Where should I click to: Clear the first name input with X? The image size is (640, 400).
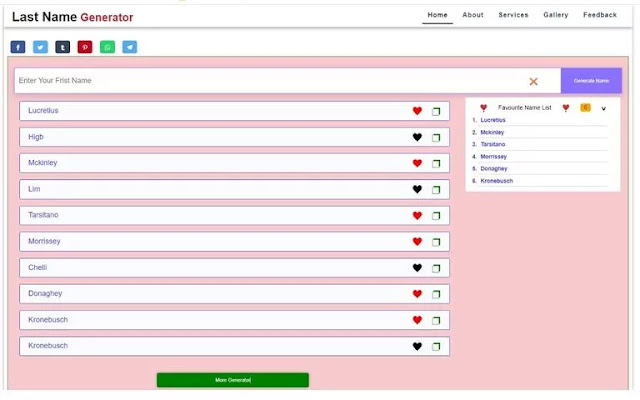(x=533, y=82)
